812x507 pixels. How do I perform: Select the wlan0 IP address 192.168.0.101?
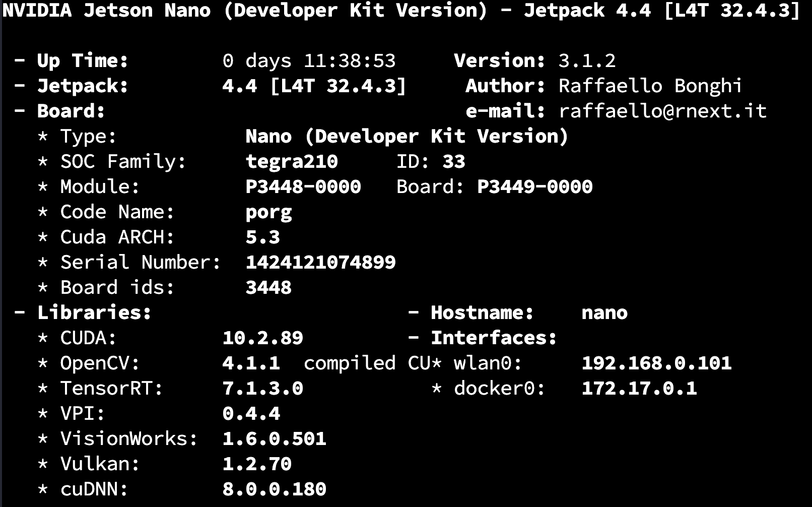point(656,363)
